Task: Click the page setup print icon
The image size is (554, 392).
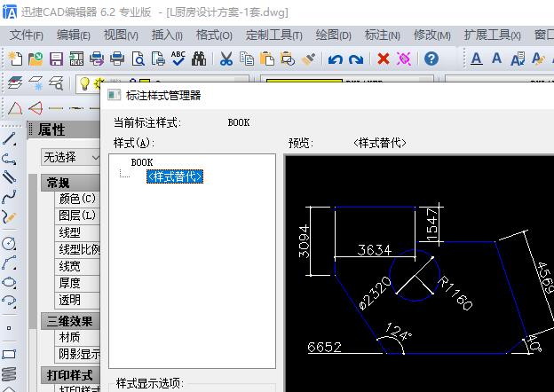Action: click(x=158, y=59)
